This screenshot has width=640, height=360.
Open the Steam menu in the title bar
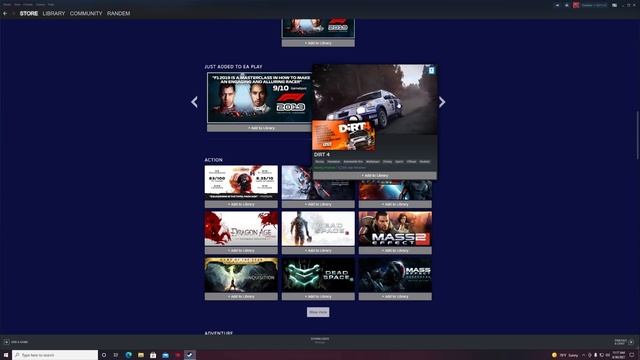[x=7, y=4]
